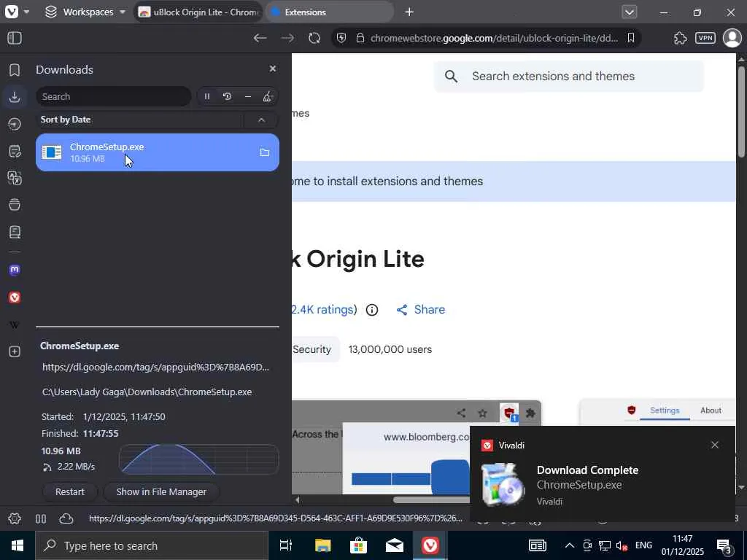Viewport: 747px width, 560px height.
Task: Open a new tab with the plus button
Action: coord(409,12)
